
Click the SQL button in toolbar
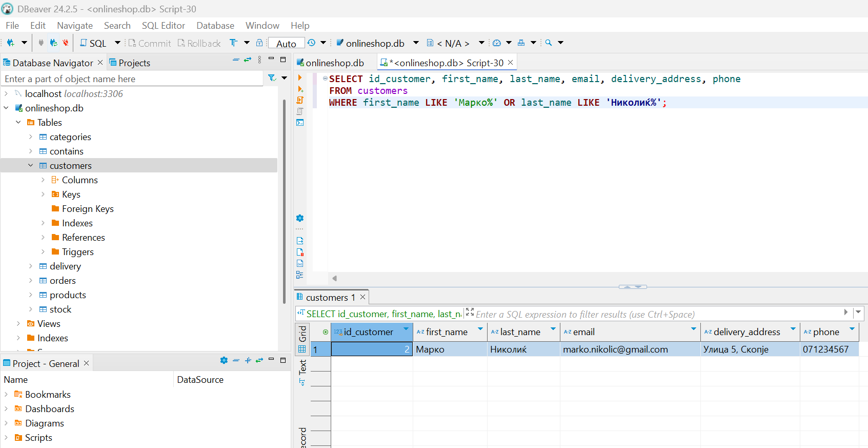click(x=93, y=43)
